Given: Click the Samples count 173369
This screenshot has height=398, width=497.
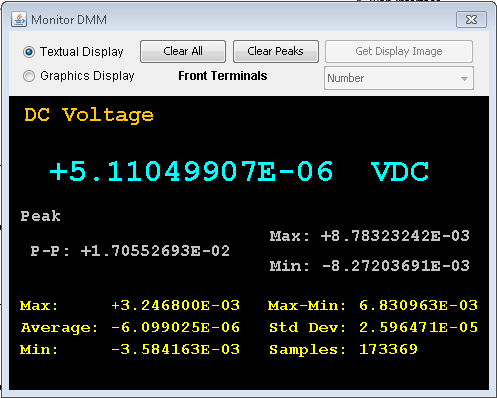Looking at the screenshot, I should [x=388, y=349].
